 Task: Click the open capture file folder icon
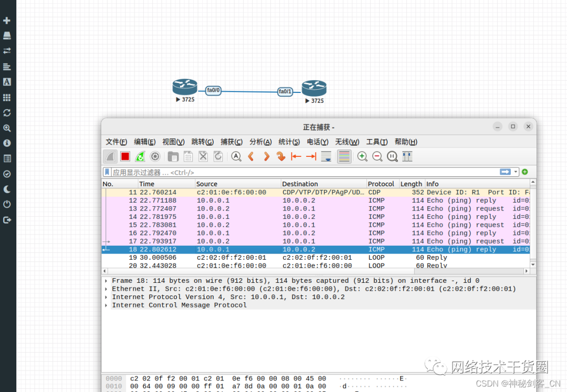point(173,156)
